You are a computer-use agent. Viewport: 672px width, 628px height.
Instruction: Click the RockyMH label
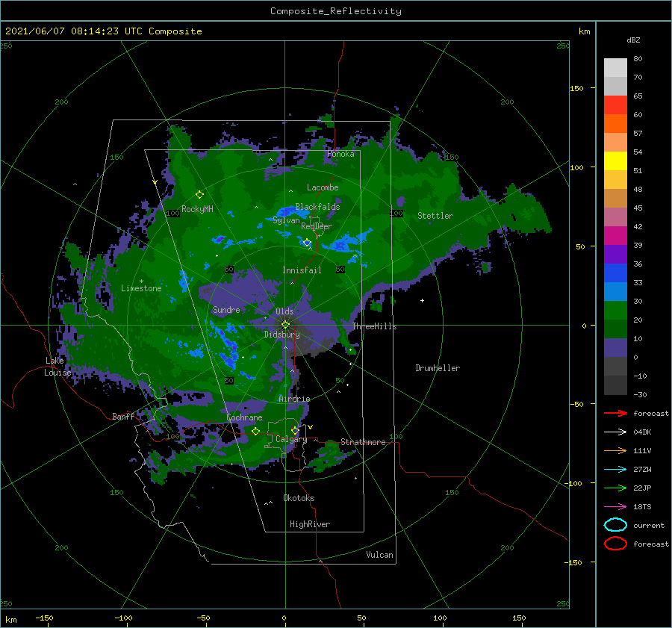click(197, 209)
